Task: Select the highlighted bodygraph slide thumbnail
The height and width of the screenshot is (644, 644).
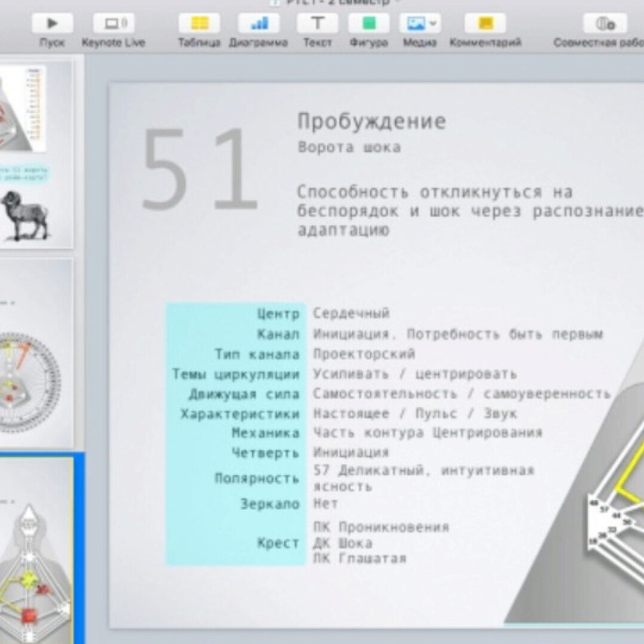Action: (x=36, y=549)
